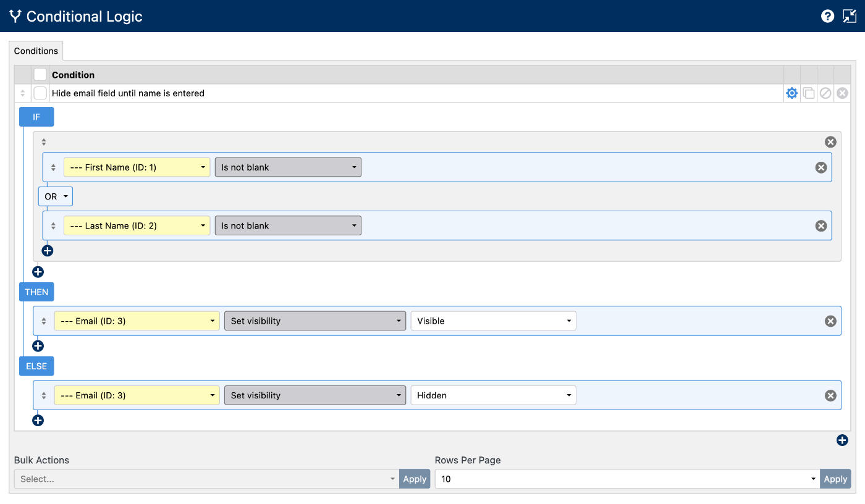Open the 'Set visibility' dropdown under THEN
This screenshot has height=504, width=865.
tap(315, 321)
